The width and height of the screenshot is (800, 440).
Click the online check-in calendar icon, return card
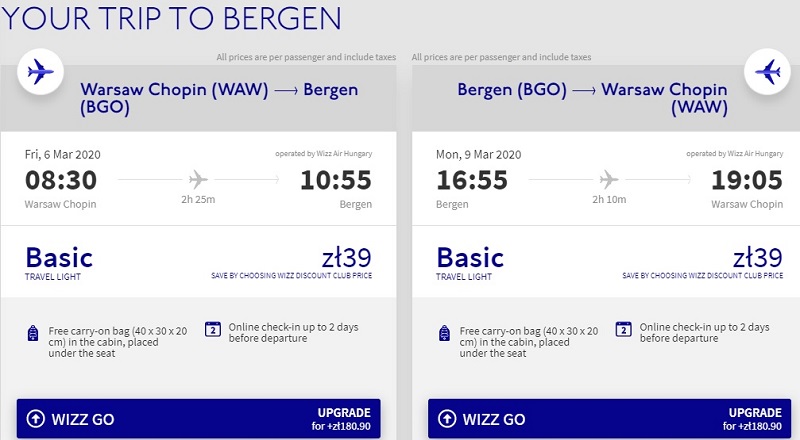click(x=623, y=328)
